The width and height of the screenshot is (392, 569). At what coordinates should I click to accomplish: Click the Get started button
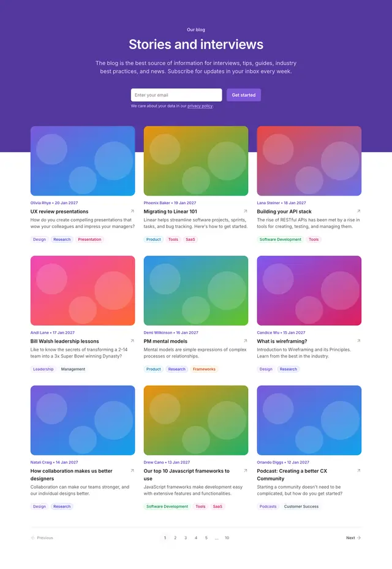[x=244, y=95]
